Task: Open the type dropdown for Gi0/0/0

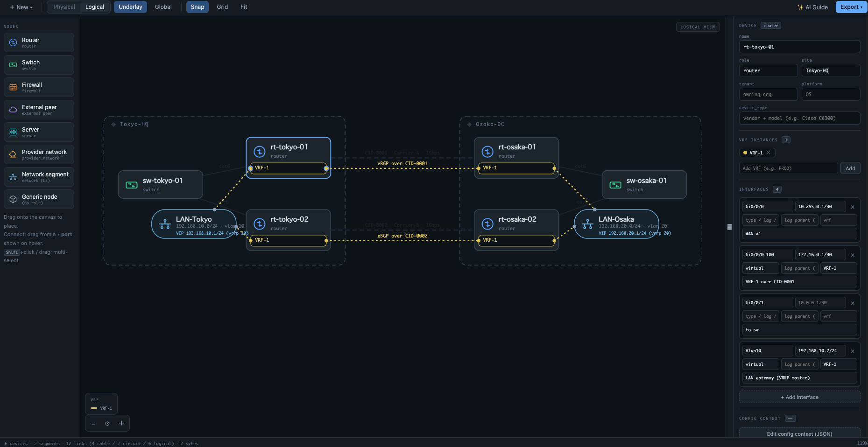Action: [x=761, y=220]
